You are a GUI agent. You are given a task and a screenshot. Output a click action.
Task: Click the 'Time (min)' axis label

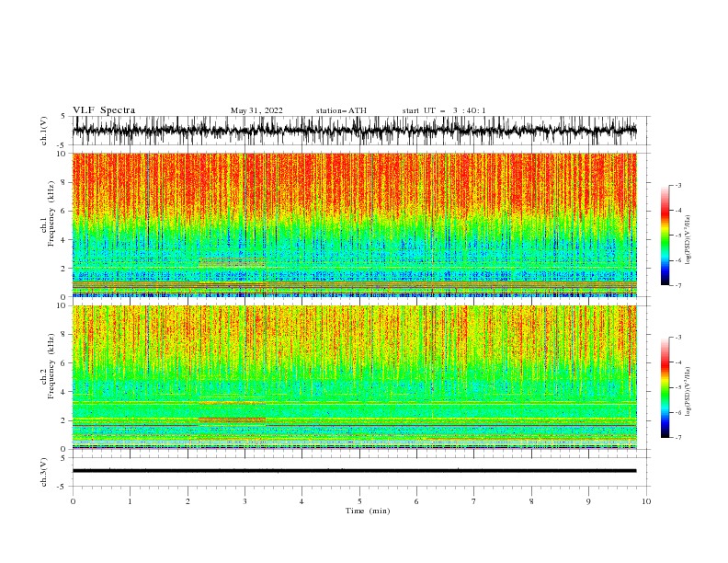click(368, 511)
